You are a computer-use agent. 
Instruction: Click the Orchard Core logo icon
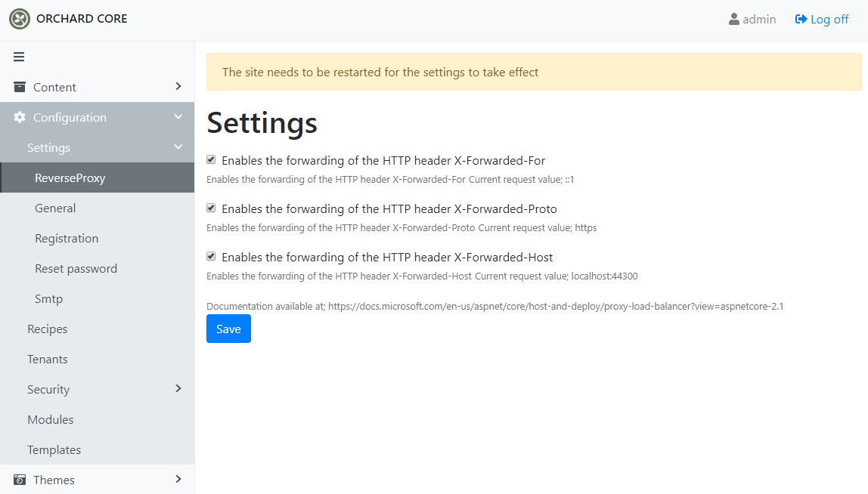(x=20, y=19)
